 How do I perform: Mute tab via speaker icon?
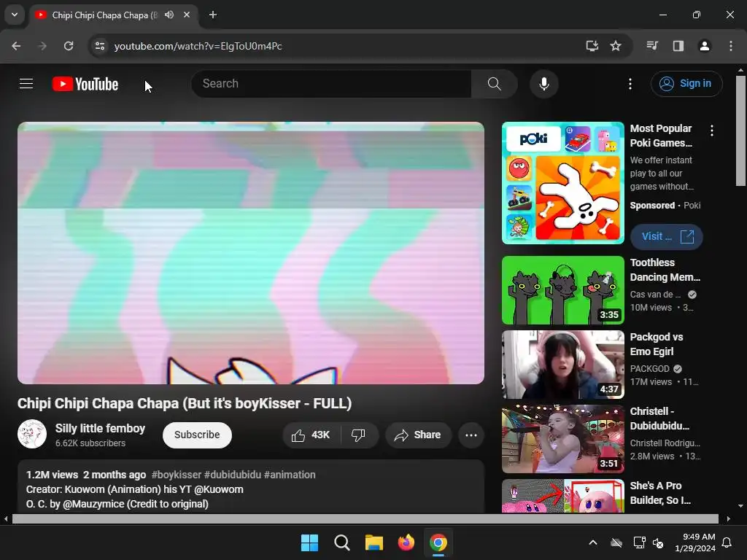point(169,15)
